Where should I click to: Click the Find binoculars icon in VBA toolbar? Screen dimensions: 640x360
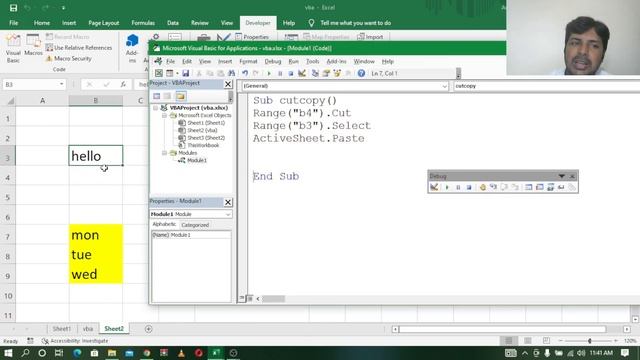[231, 73]
